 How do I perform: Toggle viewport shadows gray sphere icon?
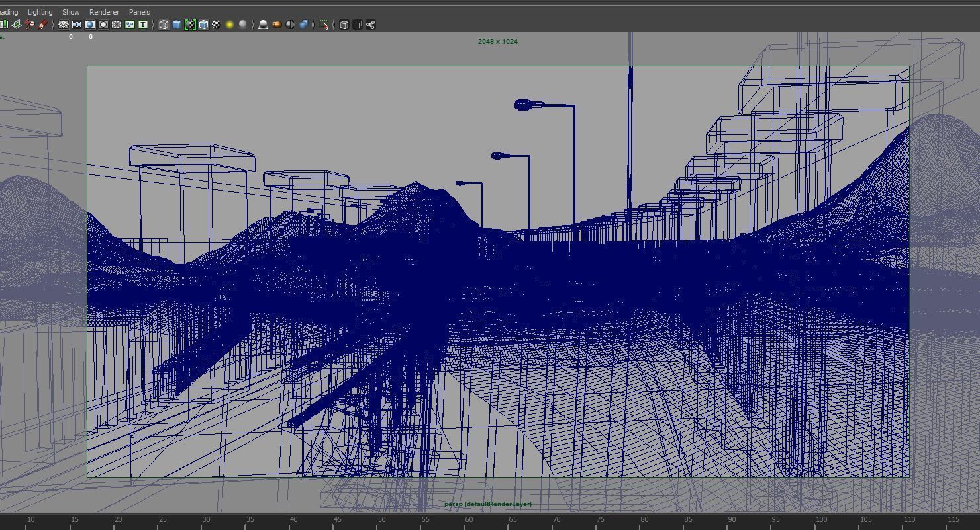(x=243, y=25)
